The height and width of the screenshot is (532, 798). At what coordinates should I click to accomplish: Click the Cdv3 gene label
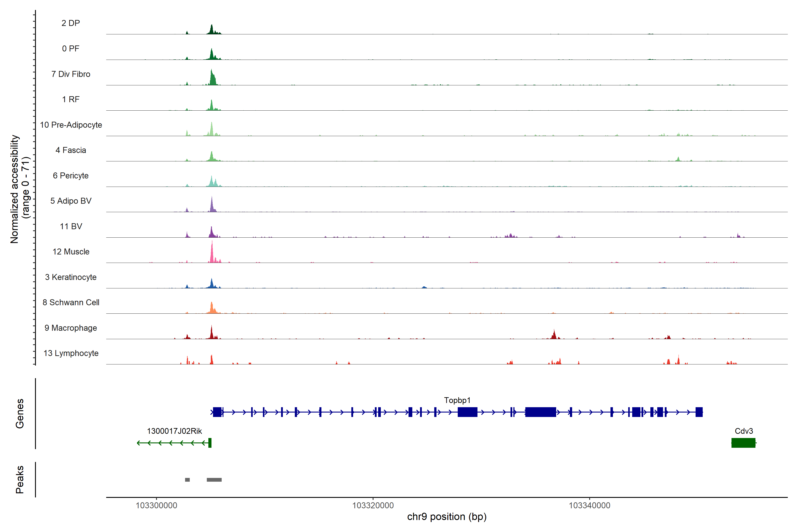pyautogui.click(x=743, y=431)
